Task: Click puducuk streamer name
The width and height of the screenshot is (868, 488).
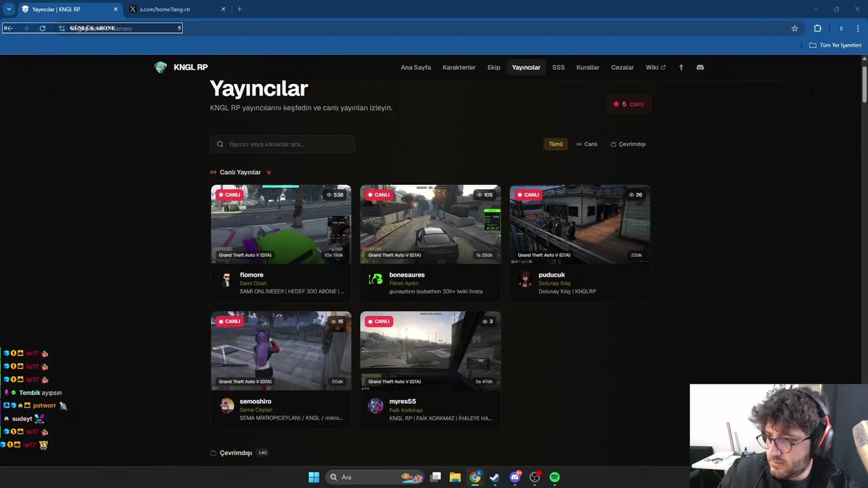Action: pos(552,274)
